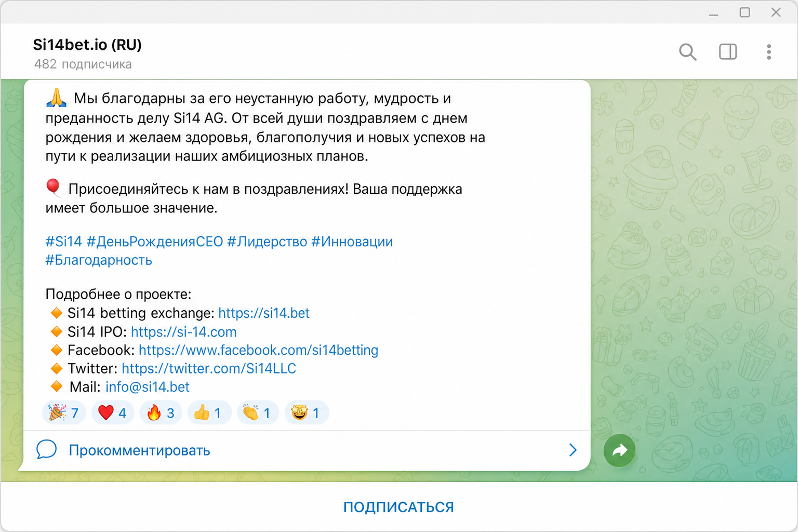Toggle the star-struck face reaction
Viewport: 798px width, 532px height.
coord(307,413)
